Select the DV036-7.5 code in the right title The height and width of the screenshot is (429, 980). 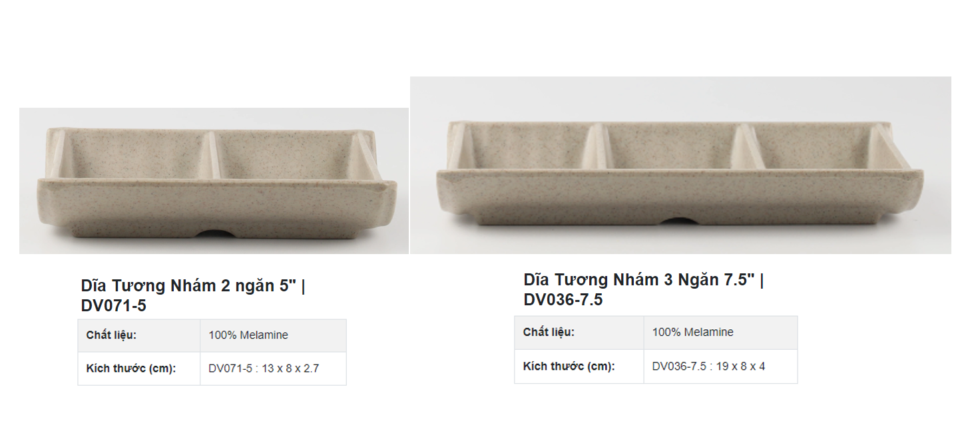(563, 300)
